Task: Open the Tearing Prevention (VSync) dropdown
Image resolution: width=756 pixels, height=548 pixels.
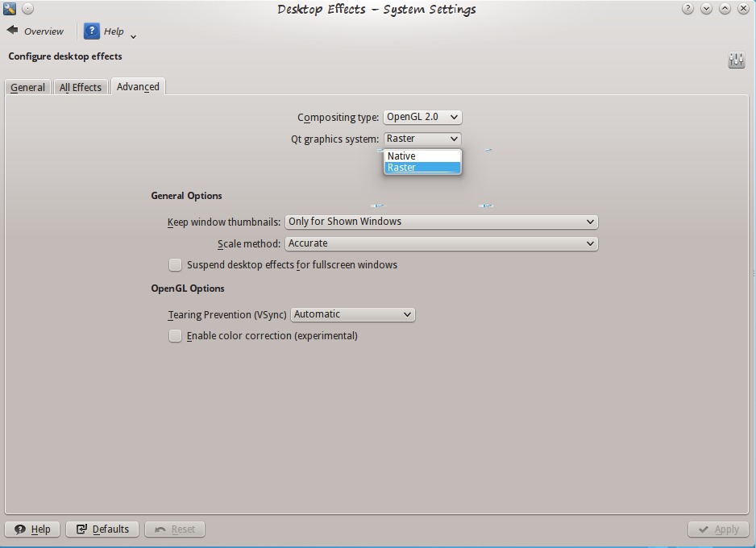Action: tap(352, 314)
